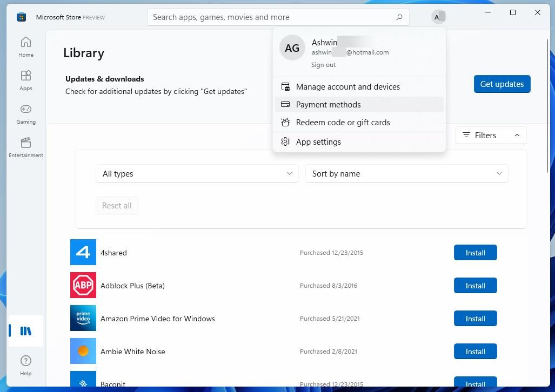Screen dimensions: 555x392
Task: Click Purchased 2/8/2021 text
Action: tap(329, 352)
